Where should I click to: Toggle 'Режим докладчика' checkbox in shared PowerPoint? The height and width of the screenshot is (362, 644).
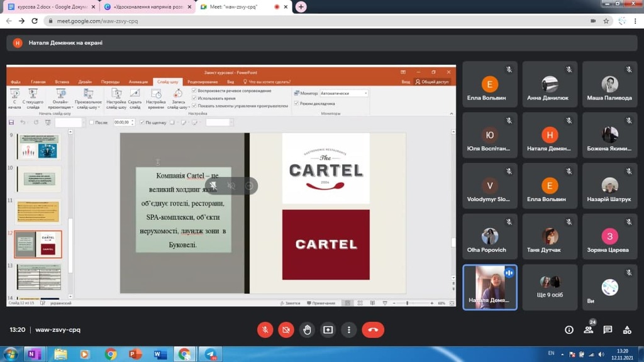tap(297, 104)
